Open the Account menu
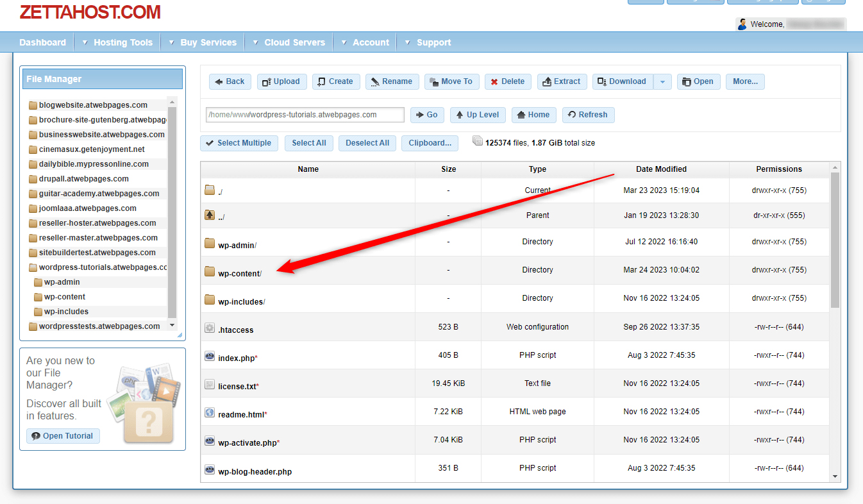Viewport: 863px width, 504px height. (371, 42)
